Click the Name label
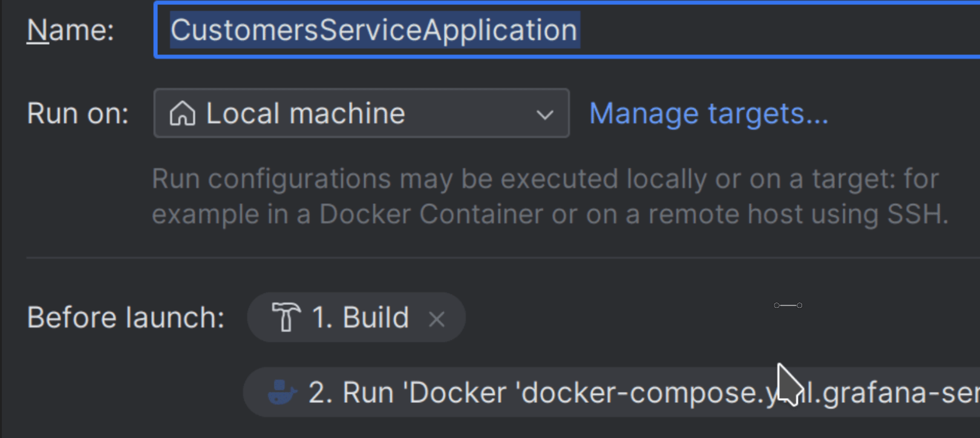Viewport: 980px width, 438px height. click(x=70, y=30)
